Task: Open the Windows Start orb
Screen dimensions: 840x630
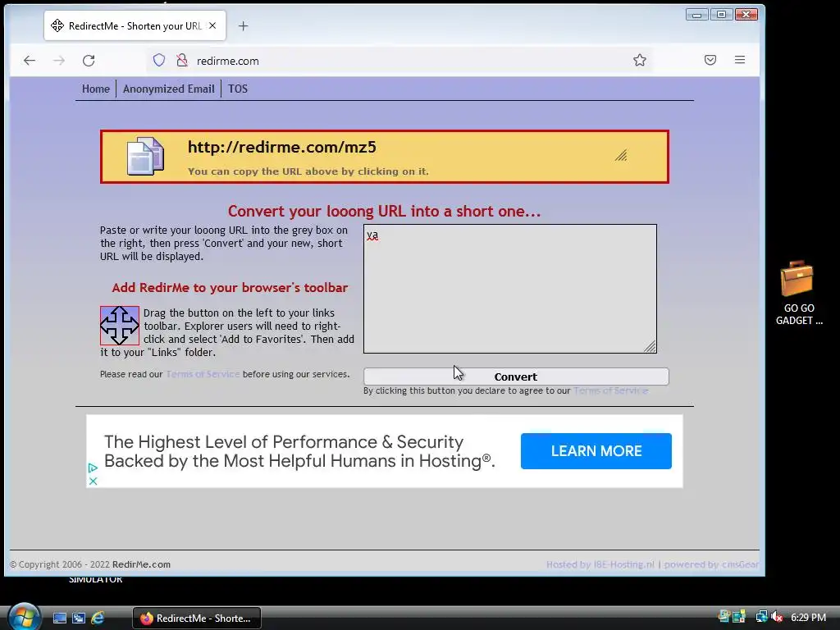Action: click(24, 617)
